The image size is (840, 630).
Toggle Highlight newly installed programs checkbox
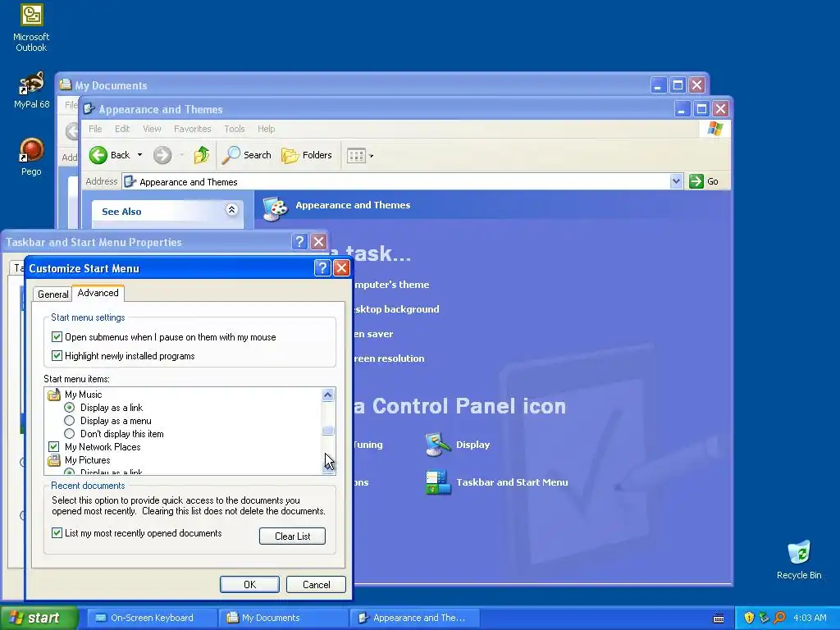pyautogui.click(x=57, y=356)
